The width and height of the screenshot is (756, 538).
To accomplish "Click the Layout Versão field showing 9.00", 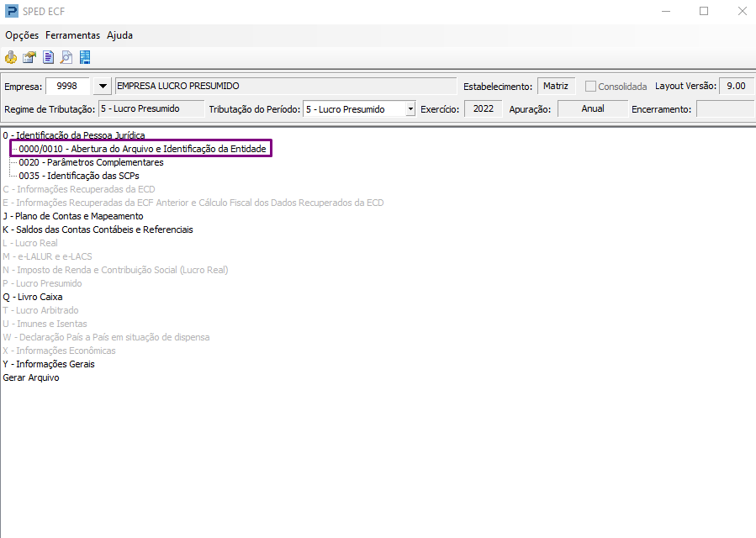I will 736,87.
